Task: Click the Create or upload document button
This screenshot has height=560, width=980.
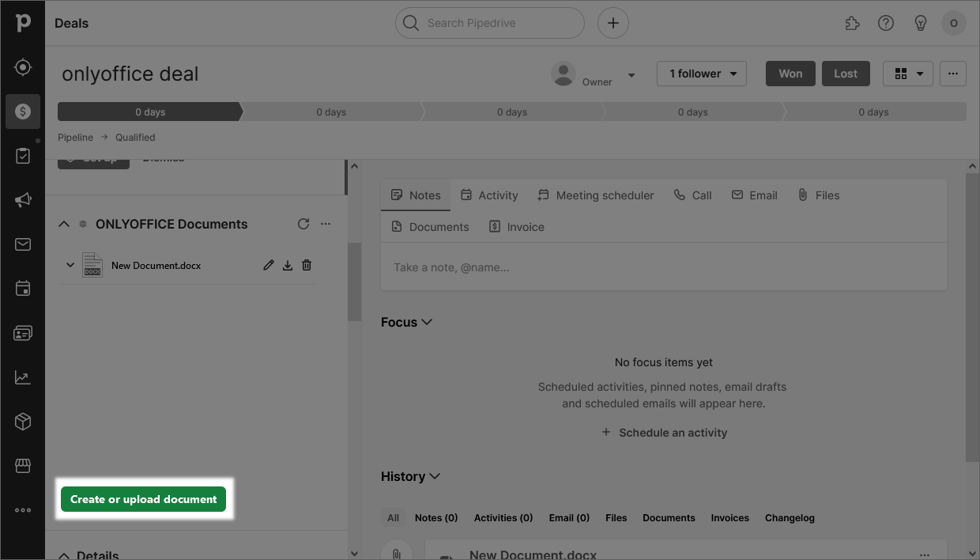Action: (x=145, y=499)
